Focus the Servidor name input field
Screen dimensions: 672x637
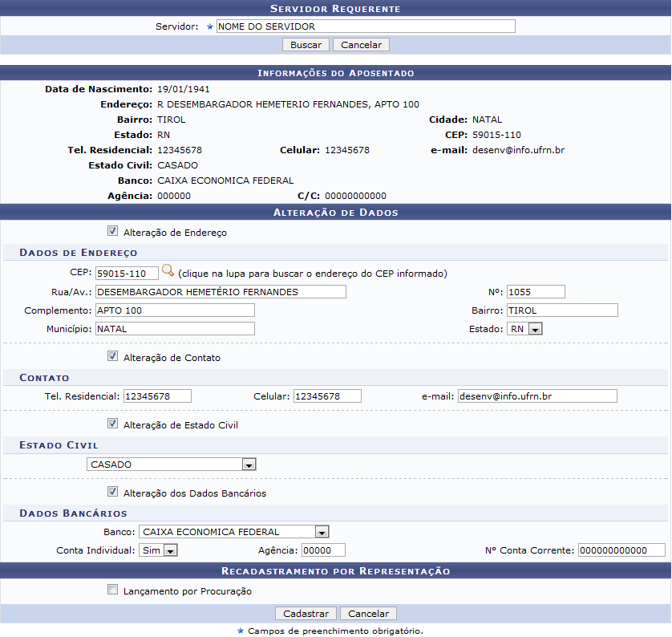(x=366, y=26)
